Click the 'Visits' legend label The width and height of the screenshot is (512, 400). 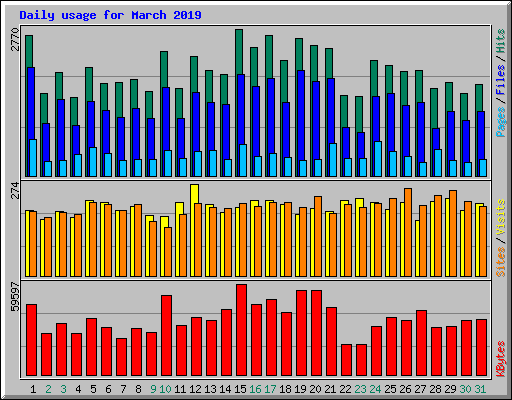[501, 217]
